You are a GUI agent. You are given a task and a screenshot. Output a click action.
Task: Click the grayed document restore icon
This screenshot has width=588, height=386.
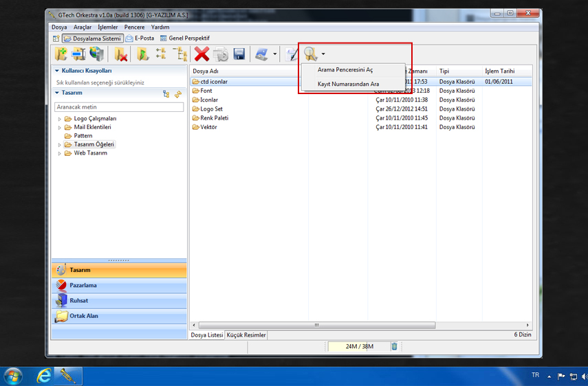(x=221, y=55)
